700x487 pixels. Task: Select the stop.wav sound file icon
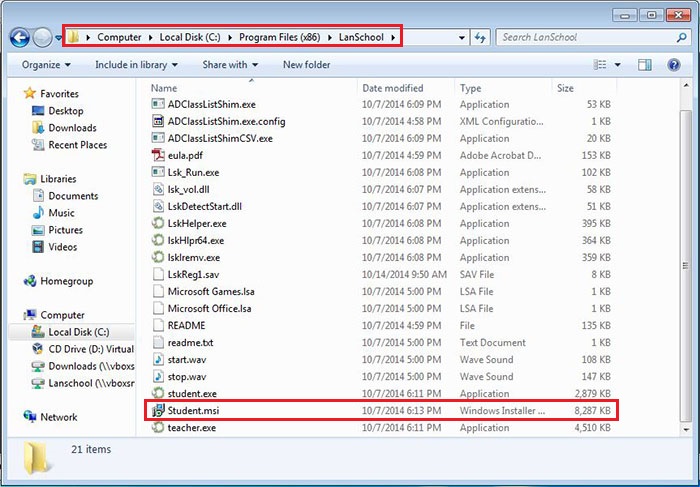pyautogui.click(x=158, y=376)
